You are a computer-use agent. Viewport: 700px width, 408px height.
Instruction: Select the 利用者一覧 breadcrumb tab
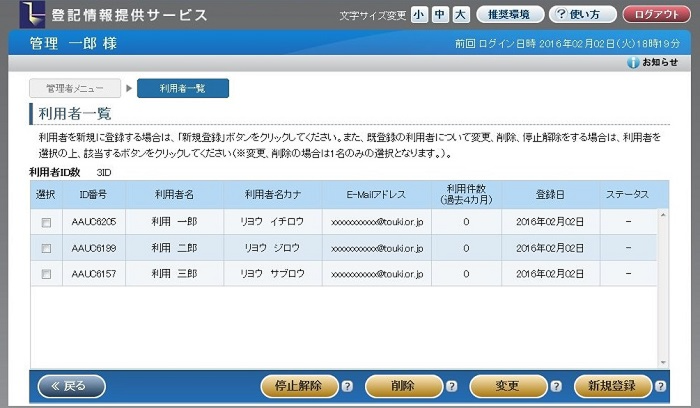coord(183,88)
